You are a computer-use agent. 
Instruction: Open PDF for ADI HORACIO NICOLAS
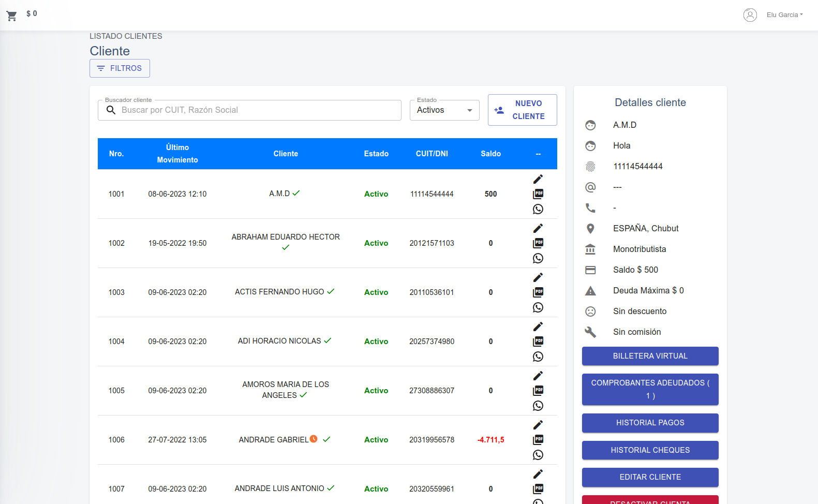[x=538, y=342]
